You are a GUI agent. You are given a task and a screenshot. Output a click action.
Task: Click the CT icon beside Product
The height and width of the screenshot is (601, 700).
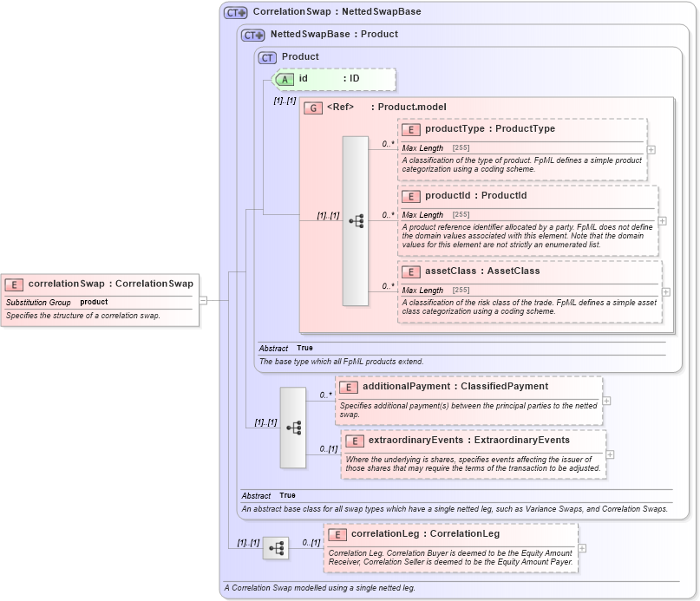(267, 57)
